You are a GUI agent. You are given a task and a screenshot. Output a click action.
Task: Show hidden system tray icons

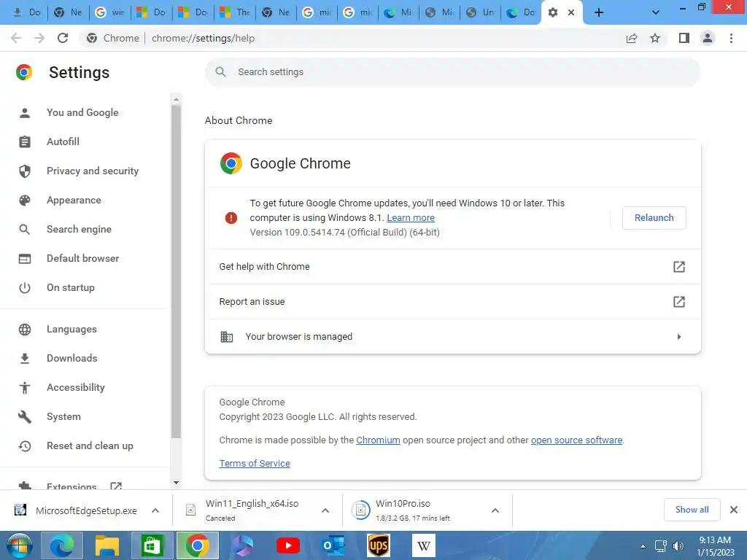[643, 546]
